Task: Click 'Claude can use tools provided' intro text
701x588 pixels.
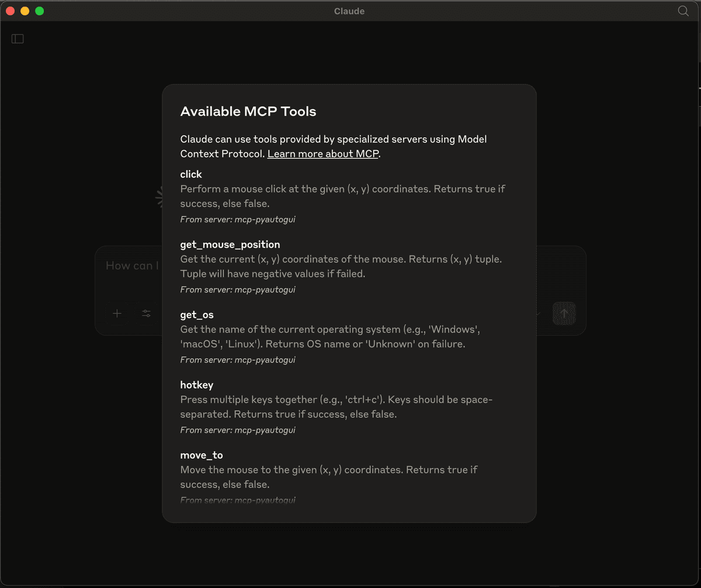Action: [x=334, y=146]
